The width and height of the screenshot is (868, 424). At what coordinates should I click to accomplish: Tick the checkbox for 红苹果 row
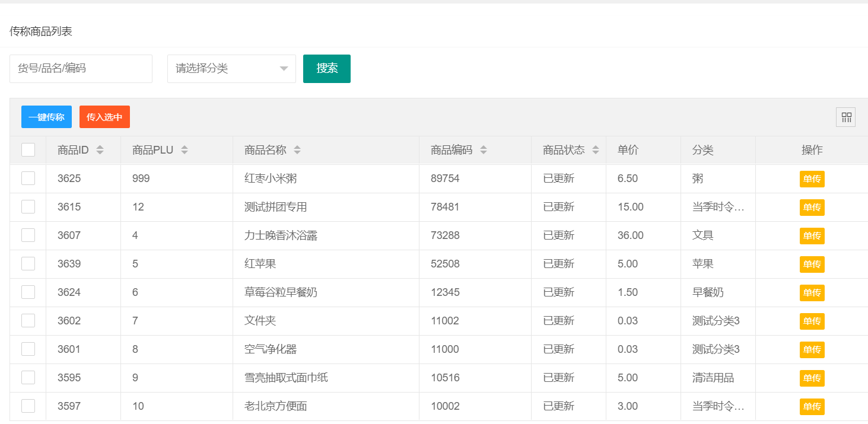pos(28,264)
